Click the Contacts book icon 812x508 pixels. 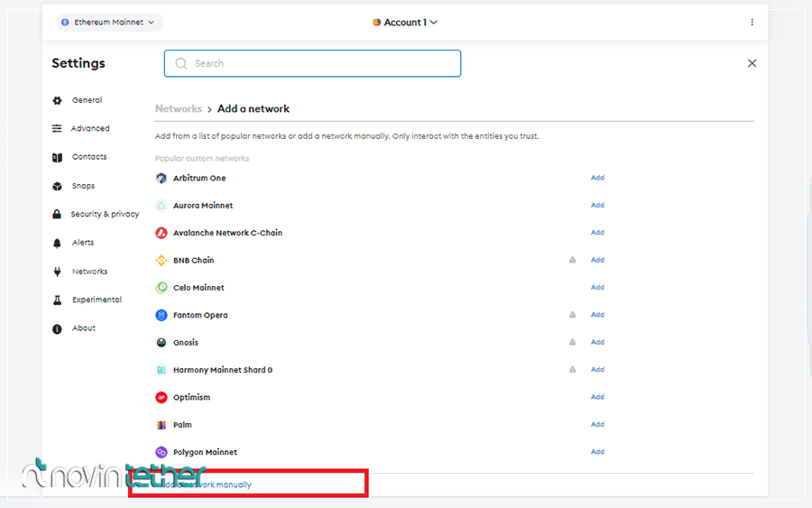coord(57,157)
